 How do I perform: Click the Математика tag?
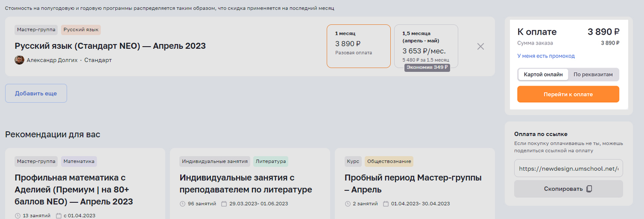coord(79,161)
